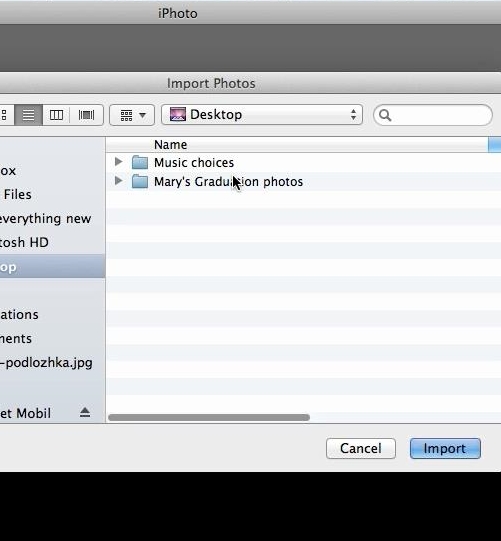Select the Music choices row
501x541 pixels.
[304, 163]
